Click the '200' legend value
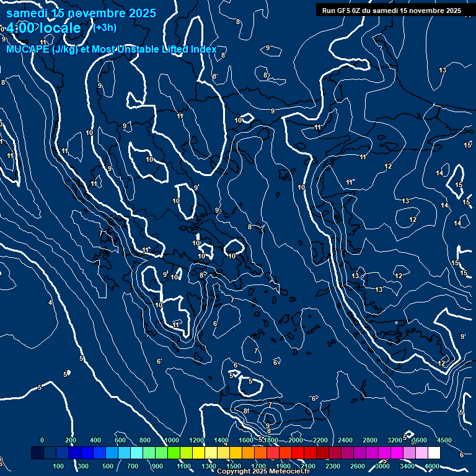The width and height of the screenshot is (476, 476). click(x=71, y=440)
